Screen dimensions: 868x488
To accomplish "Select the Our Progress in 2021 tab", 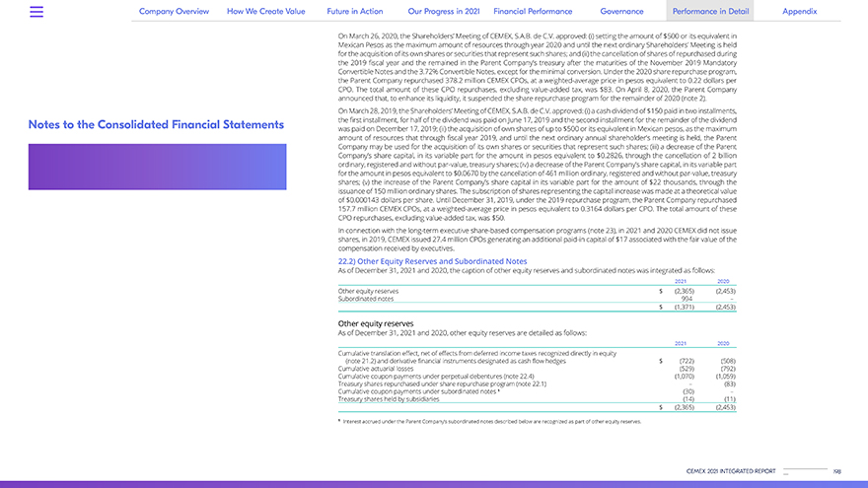I will [443, 12].
